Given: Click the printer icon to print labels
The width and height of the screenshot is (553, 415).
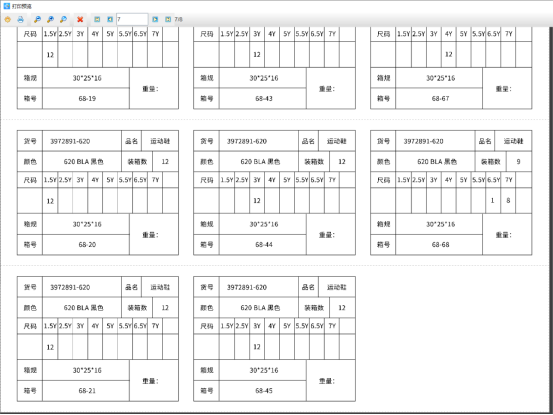Looking at the screenshot, I should (x=20, y=19).
